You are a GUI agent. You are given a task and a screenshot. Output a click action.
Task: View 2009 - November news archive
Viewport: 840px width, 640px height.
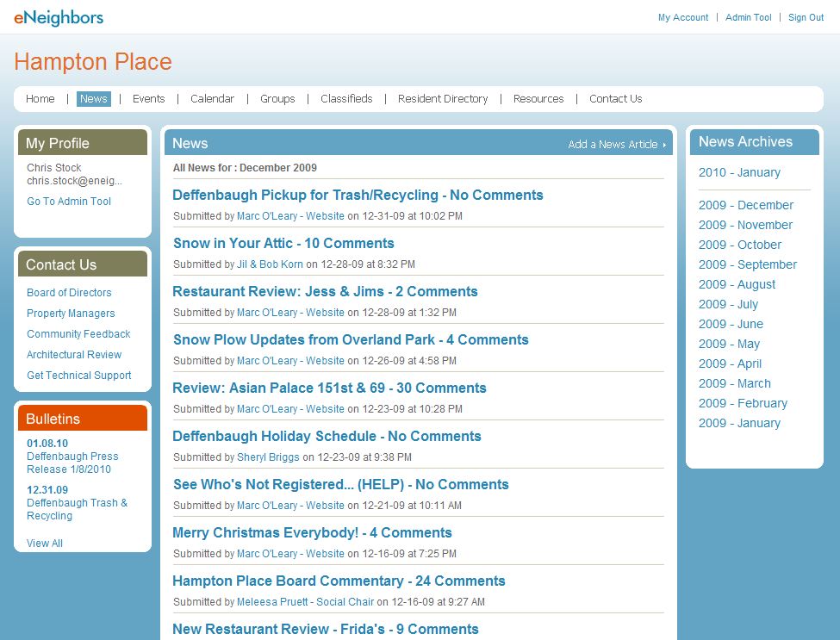point(745,225)
